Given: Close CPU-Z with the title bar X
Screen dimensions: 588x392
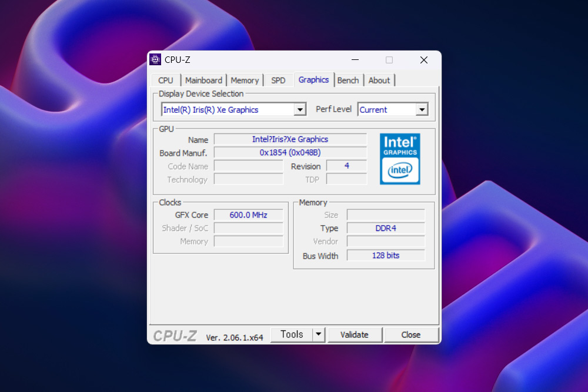Looking at the screenshot, I should pos(424,60).
